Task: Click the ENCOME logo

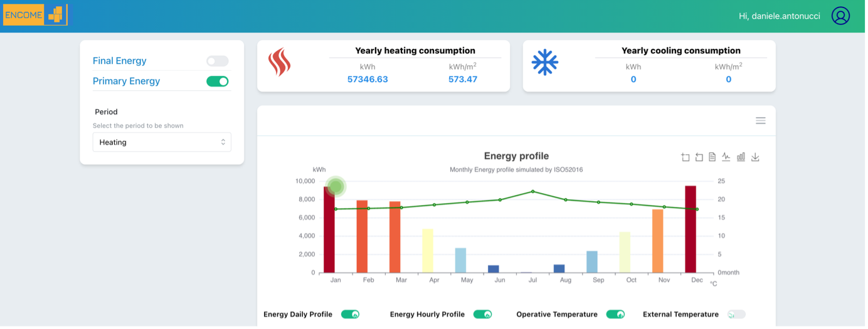Action: pyautogui.click(x=36, y=15)
